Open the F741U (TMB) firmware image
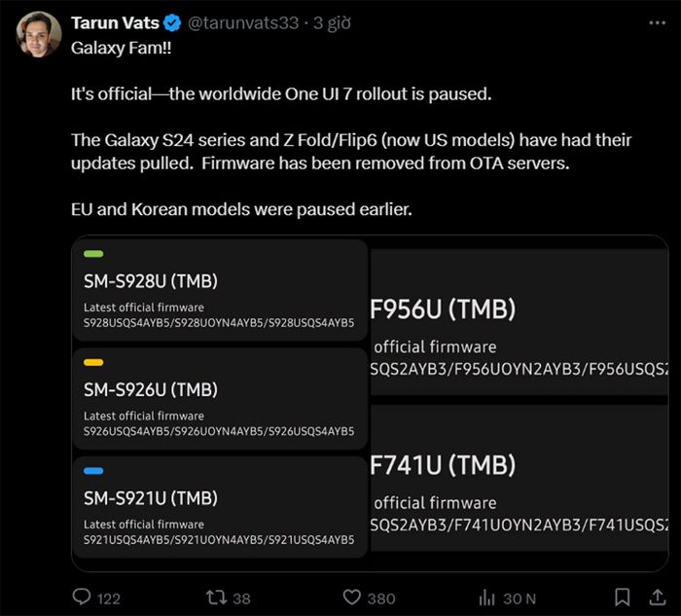Viewport: 681px width, 616px height. pos(519,478)
